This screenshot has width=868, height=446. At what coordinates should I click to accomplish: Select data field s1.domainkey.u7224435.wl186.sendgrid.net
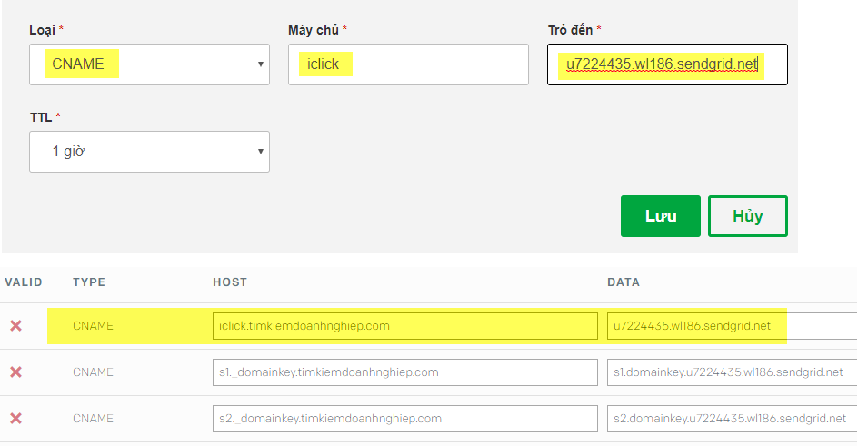click(x=732, y=372)
